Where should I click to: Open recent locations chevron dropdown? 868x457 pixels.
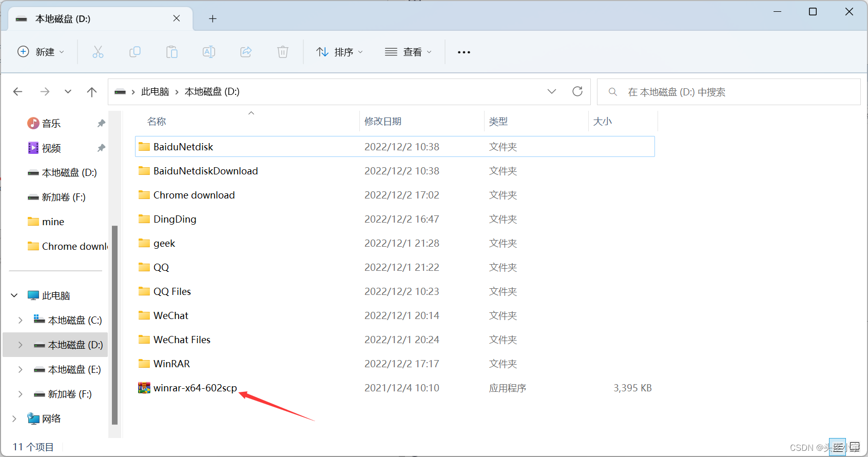pos(68,92)
